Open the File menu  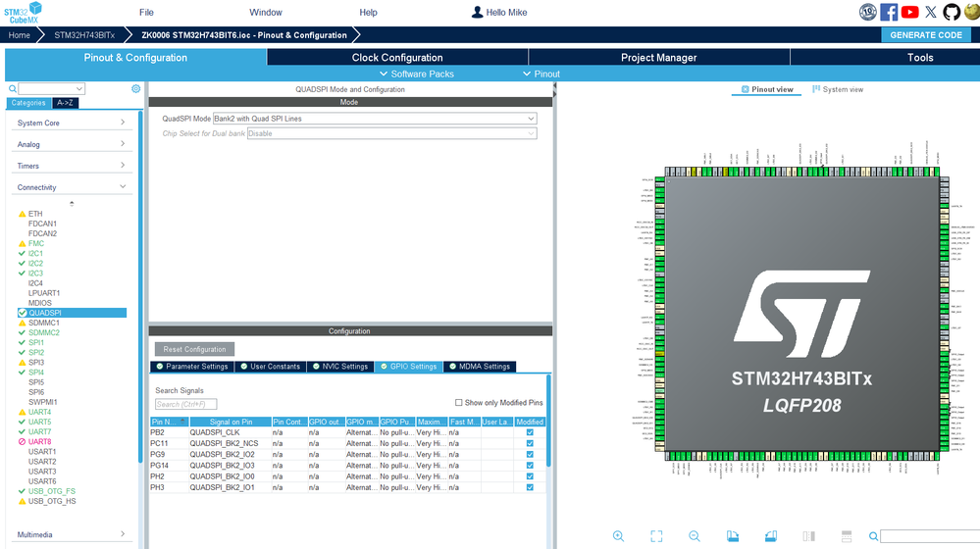(x=146, y=12)
